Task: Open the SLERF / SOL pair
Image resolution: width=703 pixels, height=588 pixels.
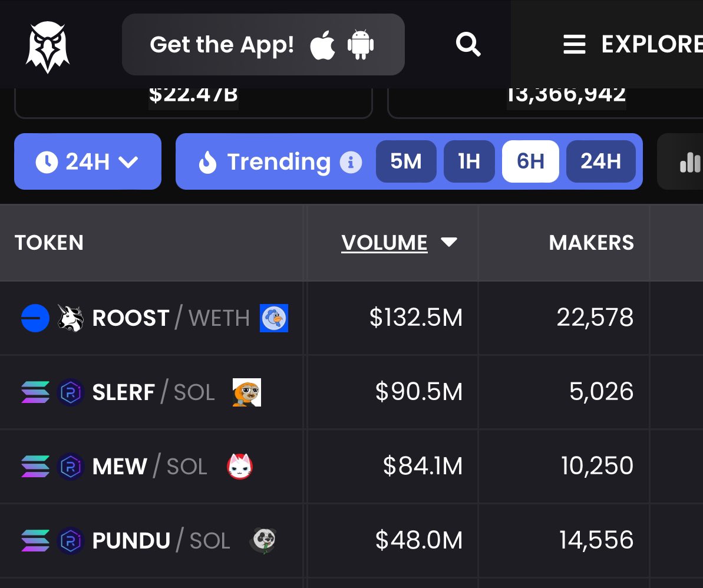Action: tap(153, 392)
